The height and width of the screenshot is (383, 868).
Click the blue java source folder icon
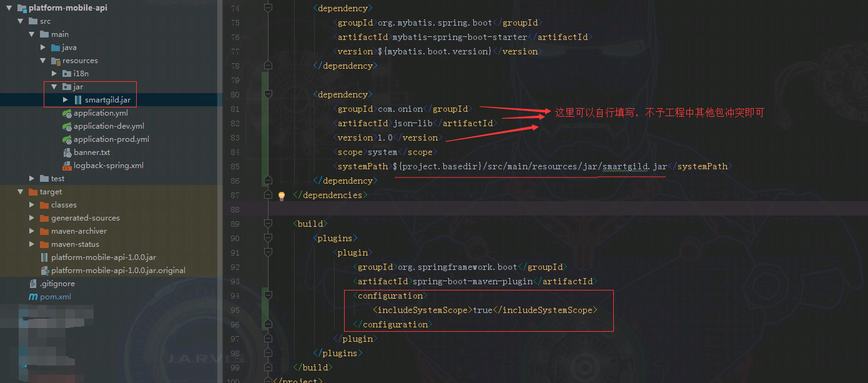pyautogui.click(x=56, y=47)
